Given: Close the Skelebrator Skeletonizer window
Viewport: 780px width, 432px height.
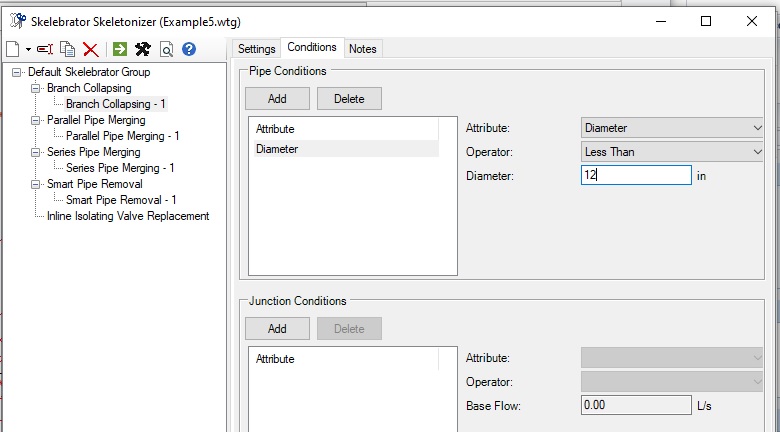Looking at the screenshot, I should pyautogui.click(x=752, y=21).
